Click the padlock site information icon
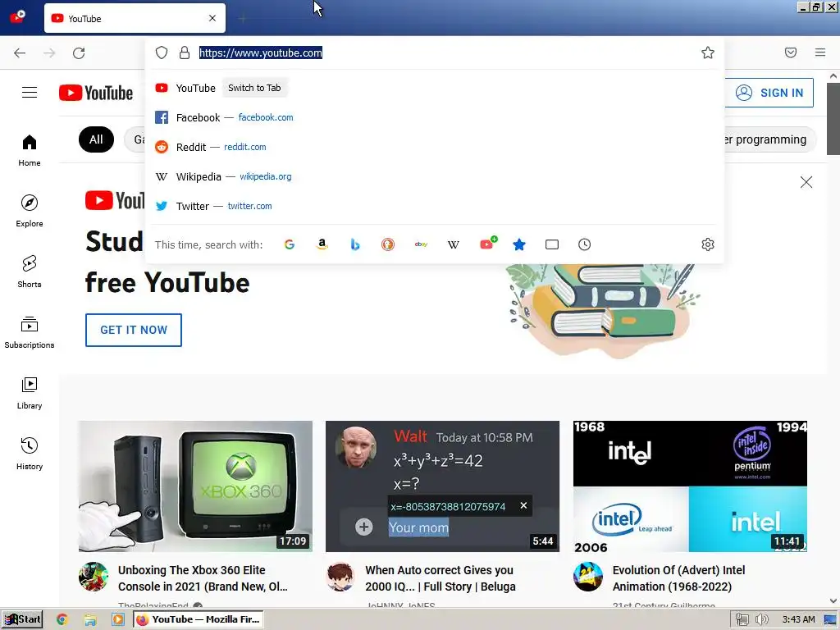 185,52
